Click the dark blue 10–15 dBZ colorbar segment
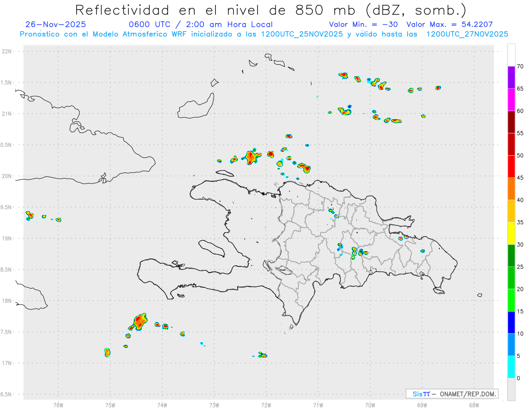The width and height of the screenshot is (532, 411). 511,322
